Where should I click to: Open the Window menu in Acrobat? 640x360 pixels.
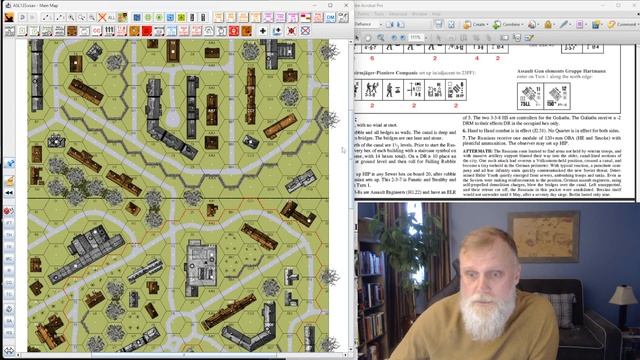coord(419,14)
